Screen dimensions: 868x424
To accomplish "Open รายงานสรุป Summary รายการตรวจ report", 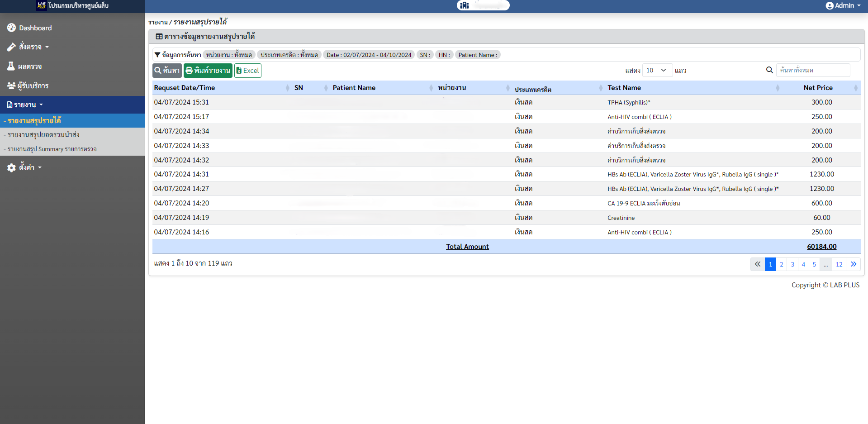I will pyautogui.click(x=52, y=149).
